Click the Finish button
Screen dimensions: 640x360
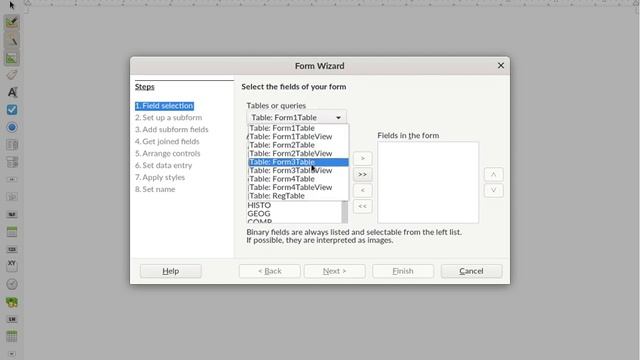pos(403,271)
